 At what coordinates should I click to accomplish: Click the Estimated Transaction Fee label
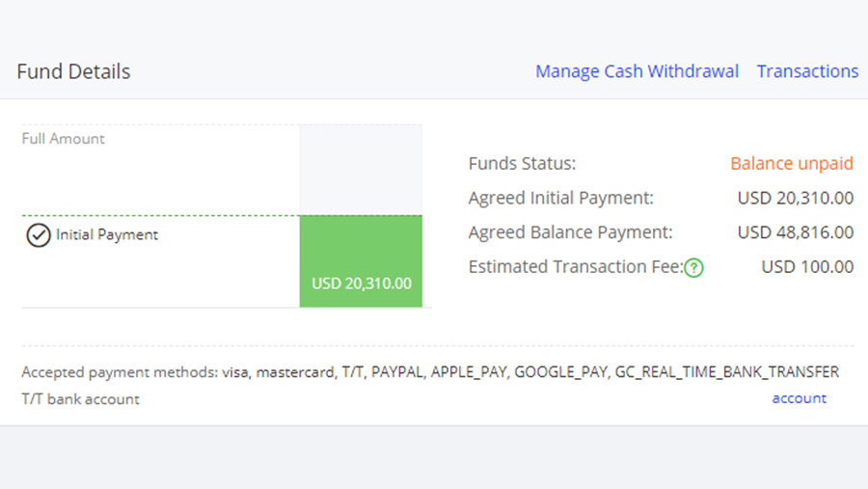click(x=575, y=267)
